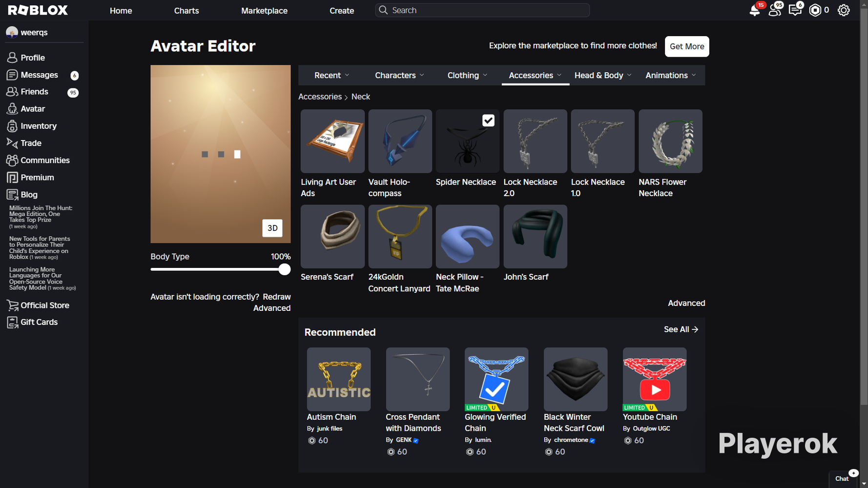This screenshot has width=868, height=488.
Task: Expand the Animations dropdown
Action: click(x=671, y=75)
